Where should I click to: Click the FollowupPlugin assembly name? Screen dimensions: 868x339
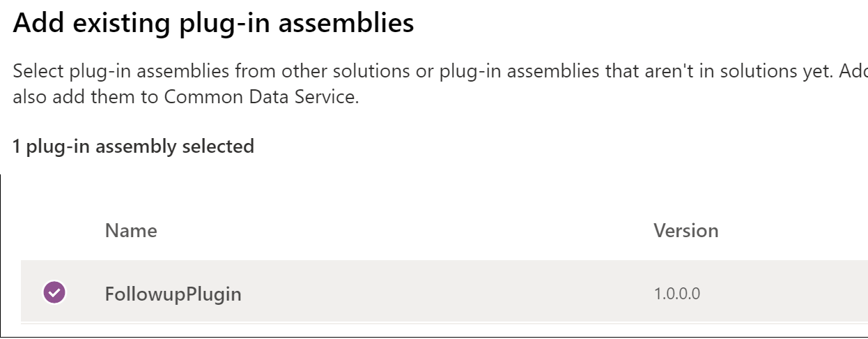tap(173, 294)
